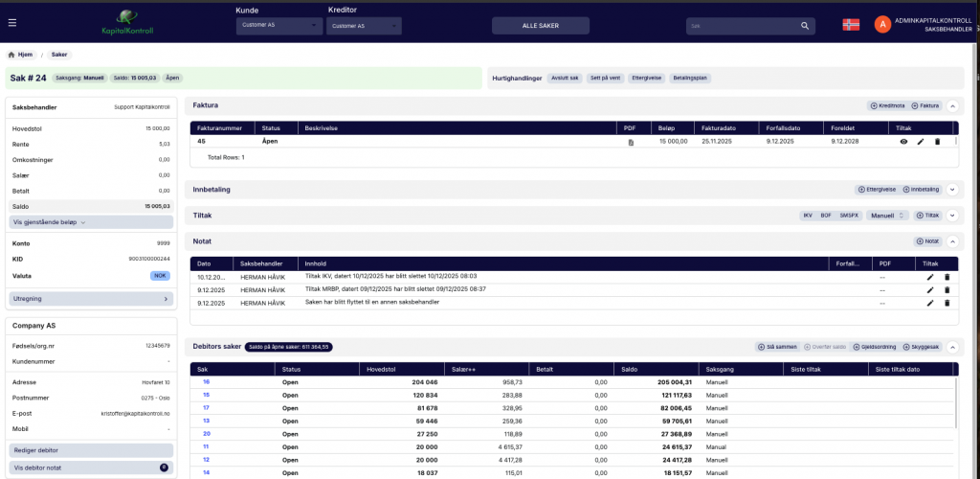Edit invoice 45 with pencil icon

click(x=921, y=142)
